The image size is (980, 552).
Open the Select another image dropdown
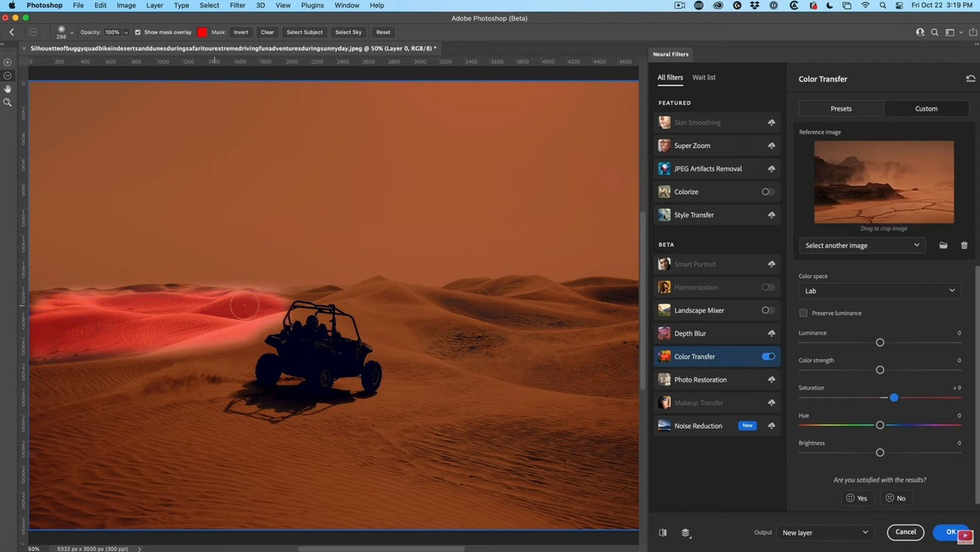click(862, 245)
